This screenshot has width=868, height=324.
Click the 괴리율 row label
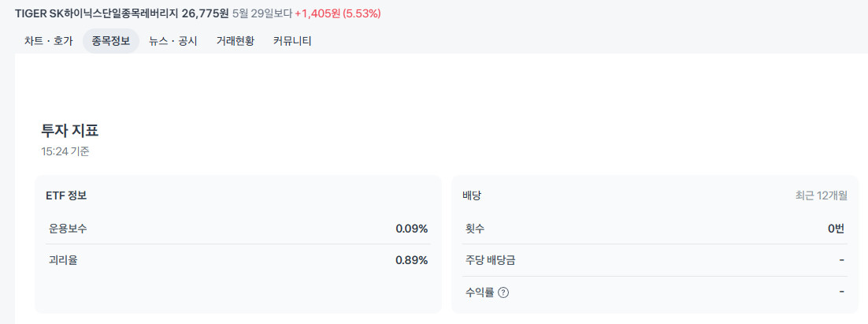coord(63,260)
